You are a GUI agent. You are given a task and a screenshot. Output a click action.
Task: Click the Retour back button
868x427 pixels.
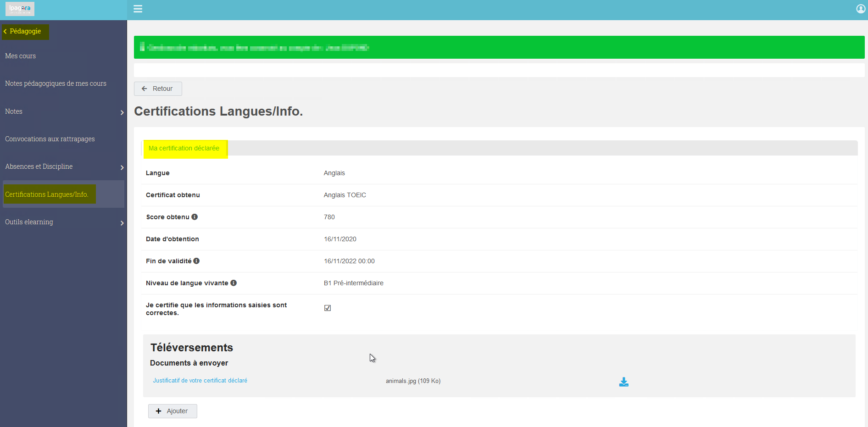(x=158, y=89)
